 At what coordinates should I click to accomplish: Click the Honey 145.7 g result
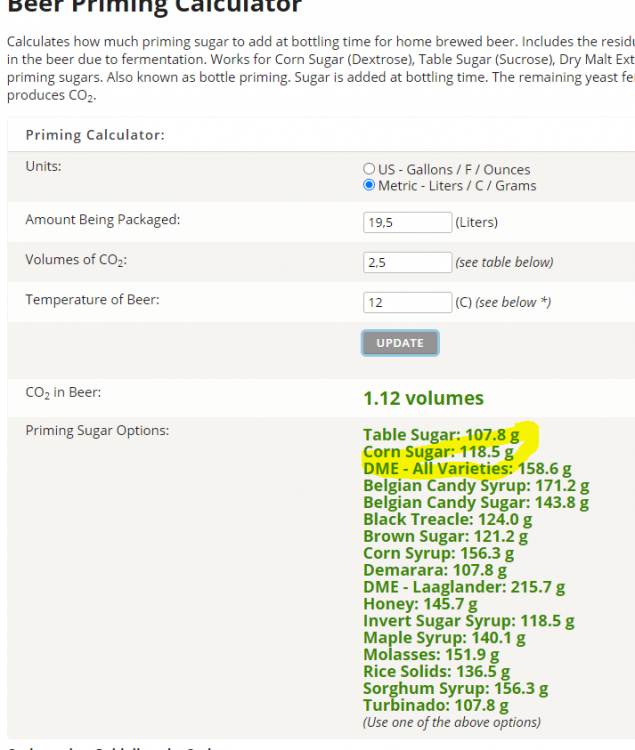pyautogui.click(x=420, y=604)
